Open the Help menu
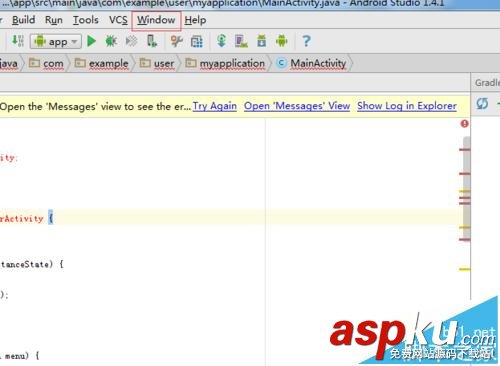 tap(195, 20)
